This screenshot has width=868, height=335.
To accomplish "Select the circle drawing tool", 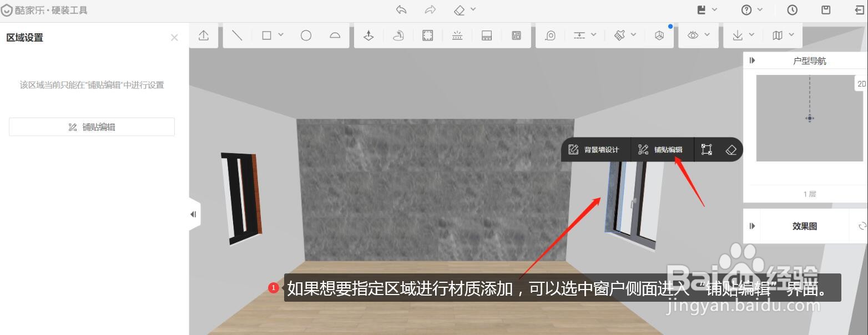I will click(x=307, y=35).
